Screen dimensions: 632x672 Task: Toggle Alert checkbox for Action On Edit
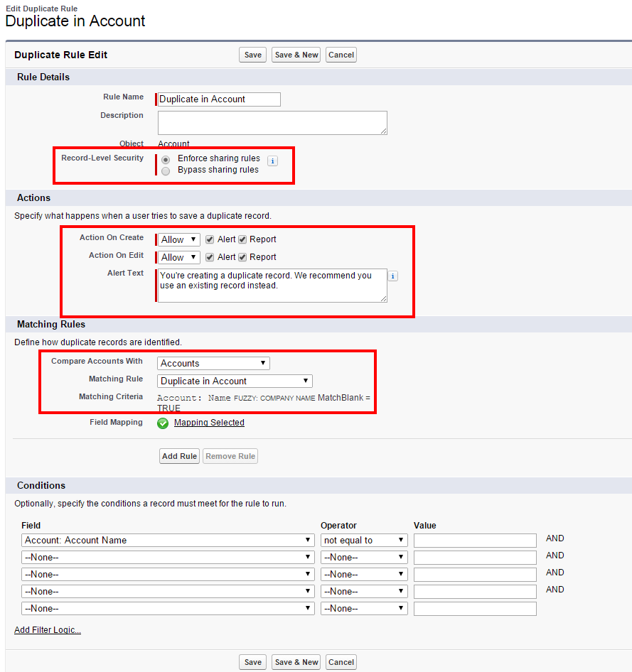tap(210, 257)
